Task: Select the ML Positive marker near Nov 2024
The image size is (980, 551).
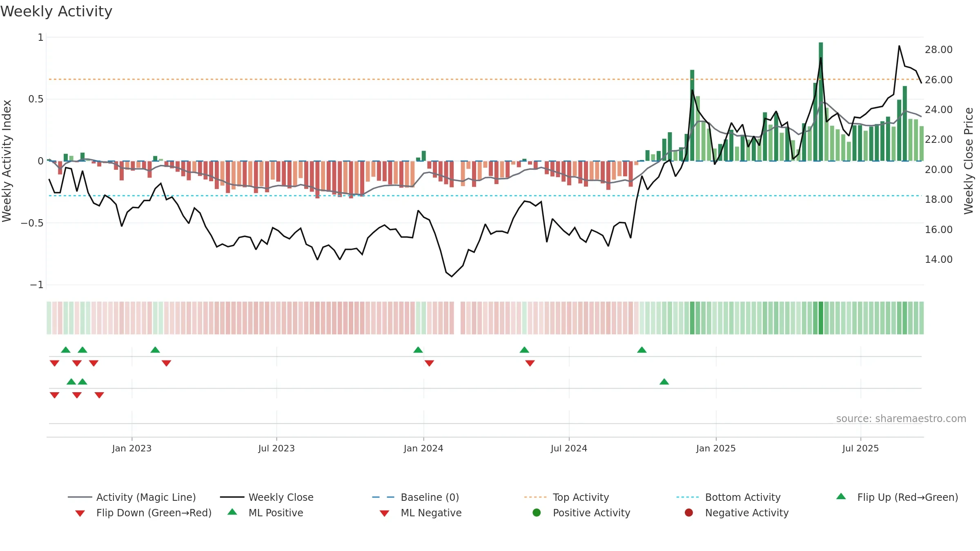Action: click(664, 382)
